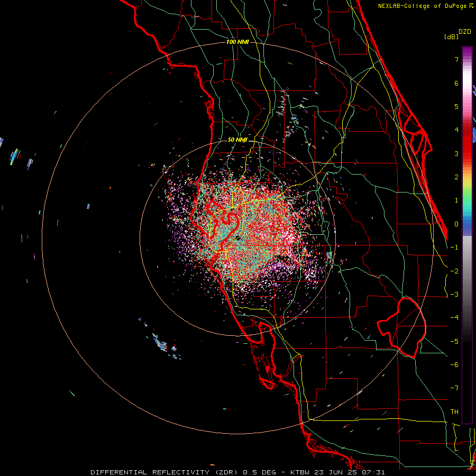Select the 6 dB scale value
Viewport: 476px width, 476px height.
(x=456, y=83)
